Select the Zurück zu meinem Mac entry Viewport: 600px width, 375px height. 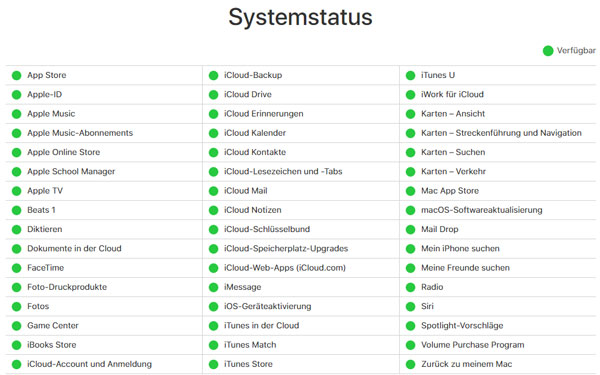click(466, 364)
